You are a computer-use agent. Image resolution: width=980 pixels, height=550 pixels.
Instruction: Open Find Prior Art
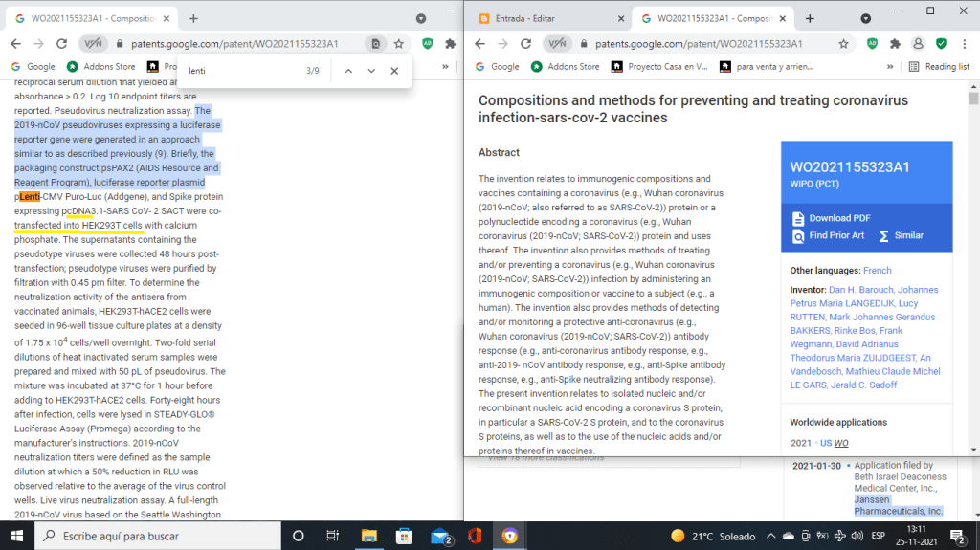pyautogui.click(x=835, y=235)
